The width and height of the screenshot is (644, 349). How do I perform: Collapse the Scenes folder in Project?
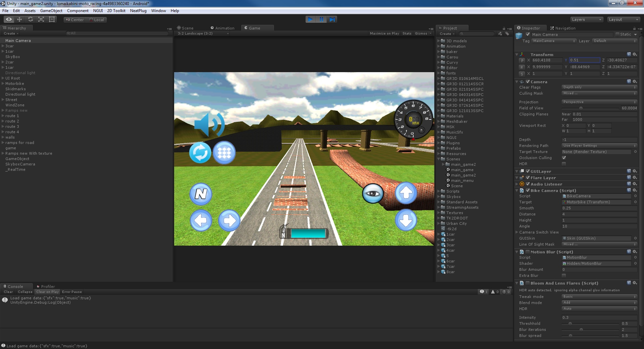pos(439,159)
